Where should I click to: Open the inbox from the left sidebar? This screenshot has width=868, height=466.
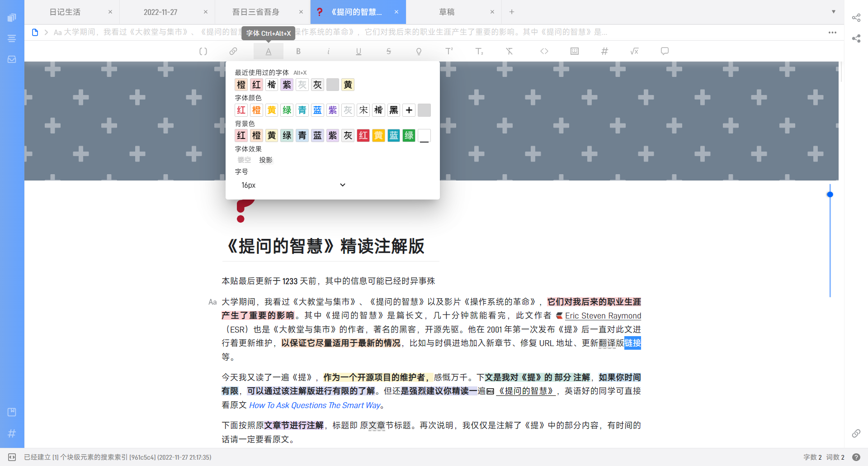point(12,59)
